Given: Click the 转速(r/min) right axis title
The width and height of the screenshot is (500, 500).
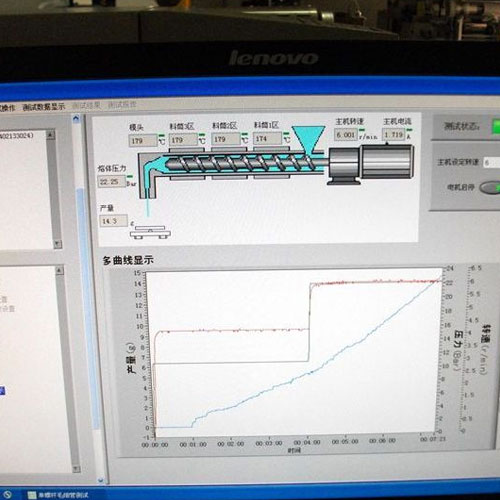Looking at the screenshot, I should click(485, 350).
